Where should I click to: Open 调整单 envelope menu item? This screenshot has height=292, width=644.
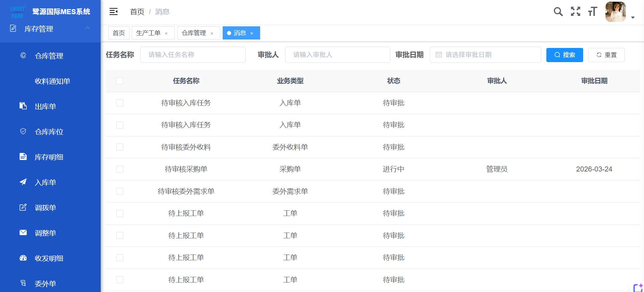pyautogui.click(x=45, y=233)
